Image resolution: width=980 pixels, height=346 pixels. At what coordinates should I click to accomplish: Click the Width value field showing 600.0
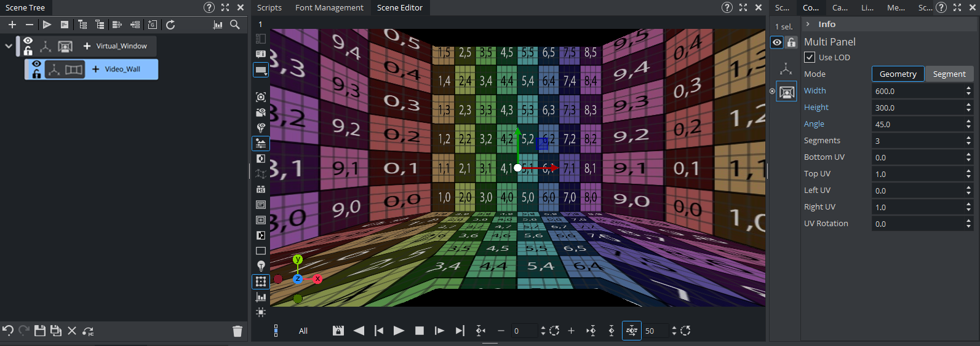(917, 91)
